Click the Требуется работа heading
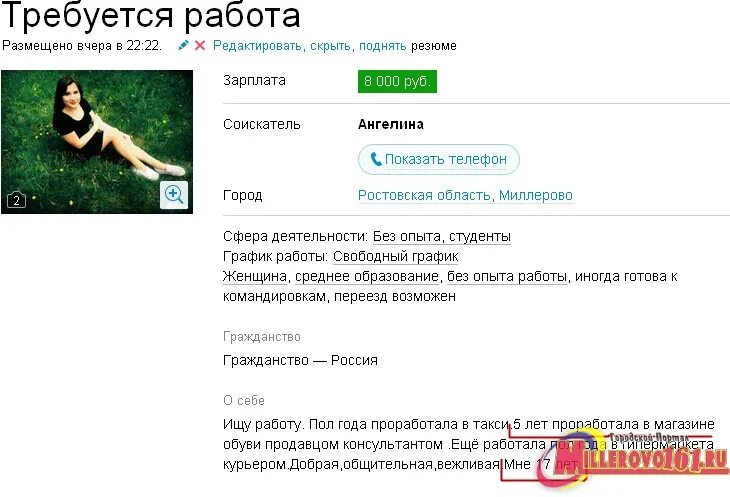 click(x=151, y=15)
